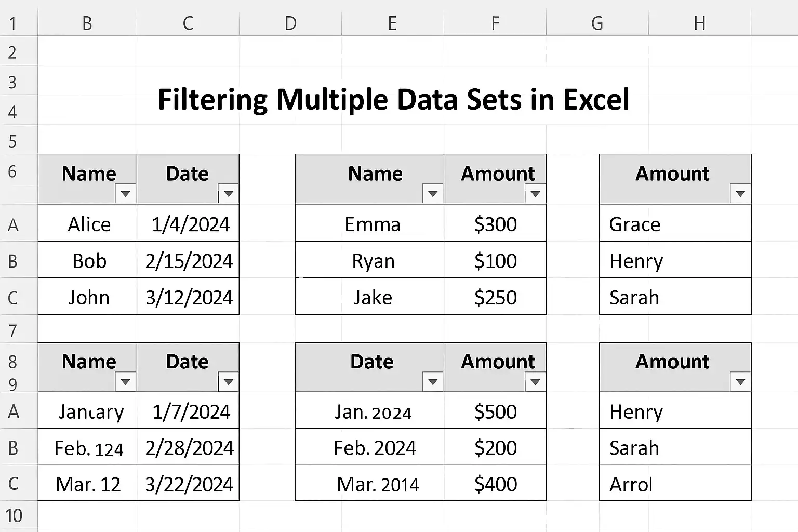This screenshot has height=532, width=798.
Task: Expand the Amount filter arrow above $500
Action: coord(535,382)
